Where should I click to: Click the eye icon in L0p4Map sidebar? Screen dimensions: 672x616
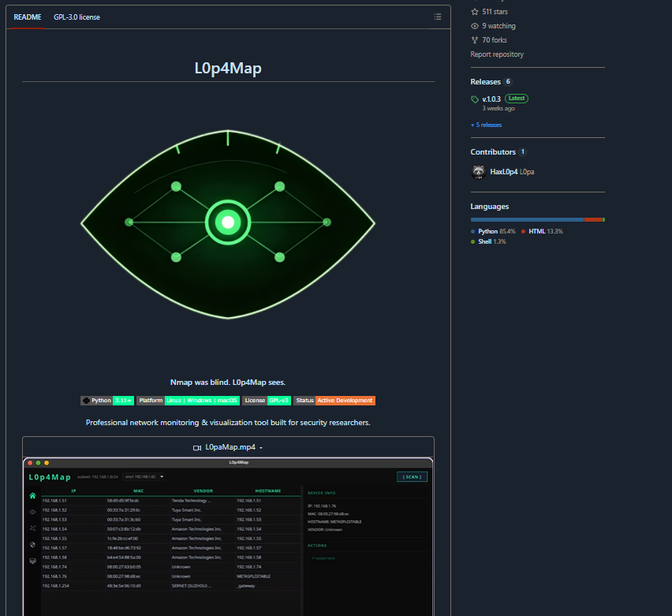tap(32, 512)
